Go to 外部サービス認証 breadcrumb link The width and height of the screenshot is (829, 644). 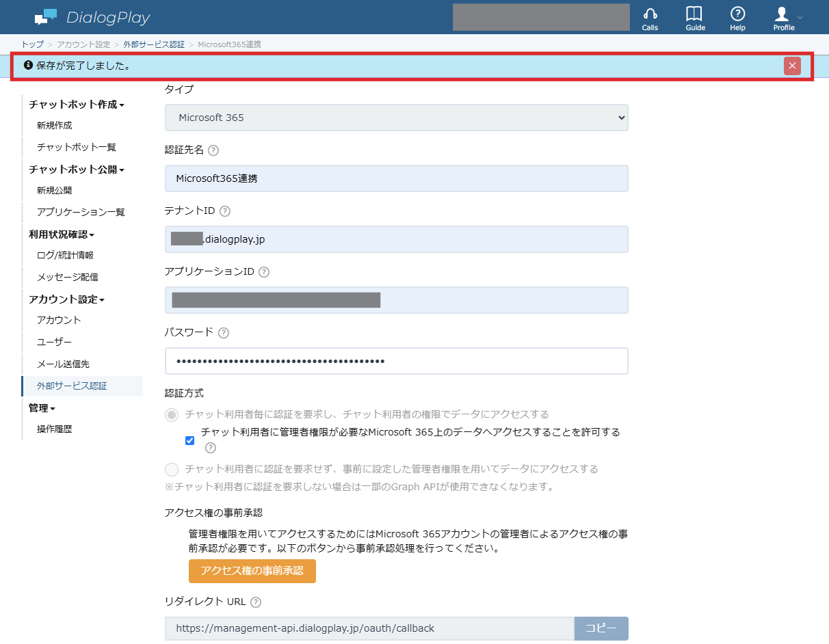point(154,44)
